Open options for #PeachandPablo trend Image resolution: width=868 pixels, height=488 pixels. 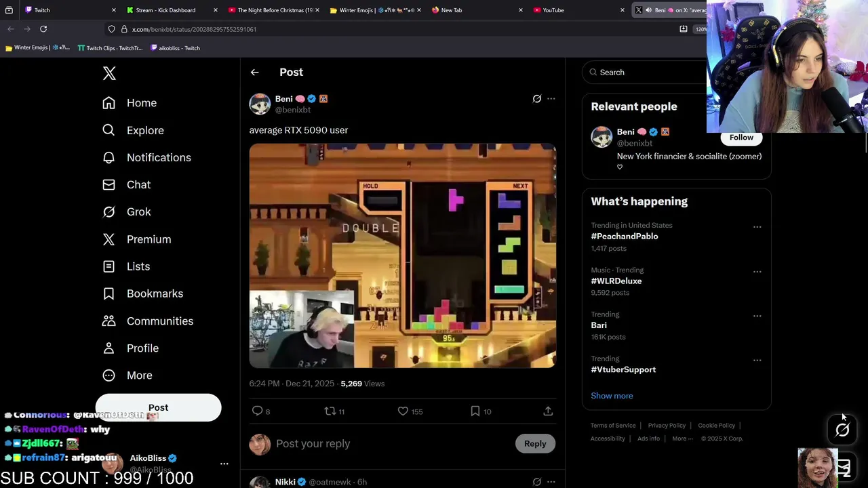757,227
